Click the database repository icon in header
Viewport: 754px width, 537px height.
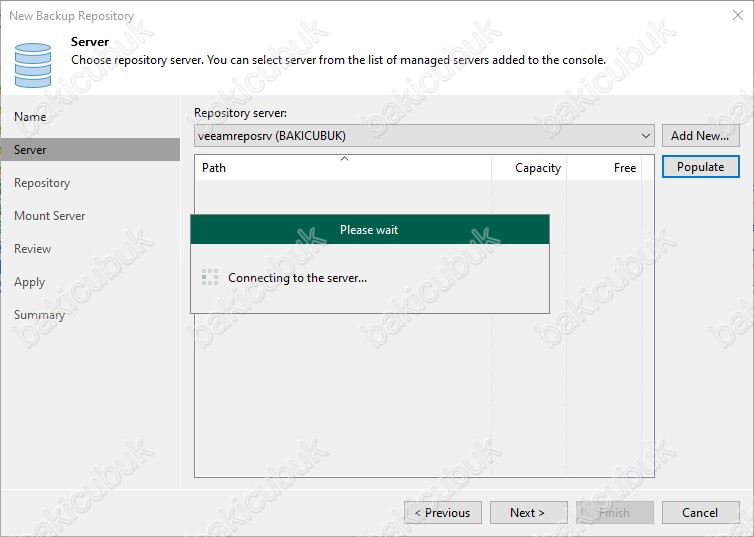33,65
